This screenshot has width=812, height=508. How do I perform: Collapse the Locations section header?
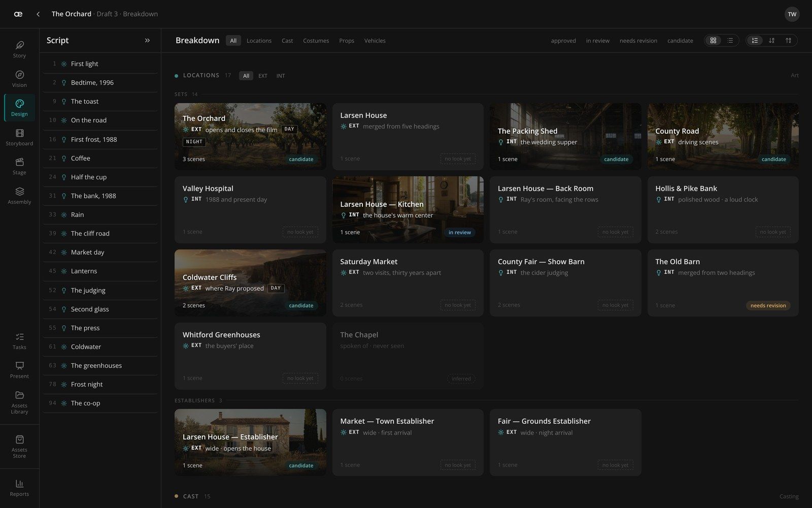(201, 75)
